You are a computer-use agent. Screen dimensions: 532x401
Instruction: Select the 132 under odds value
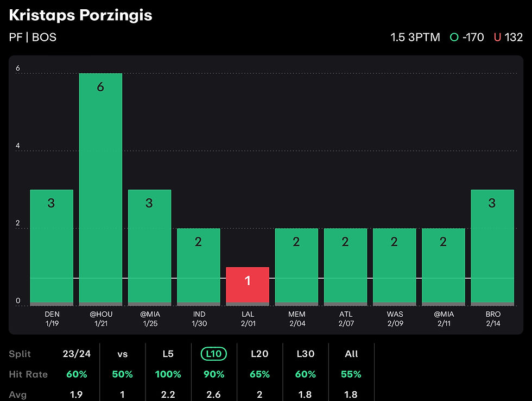coord(514,37)
